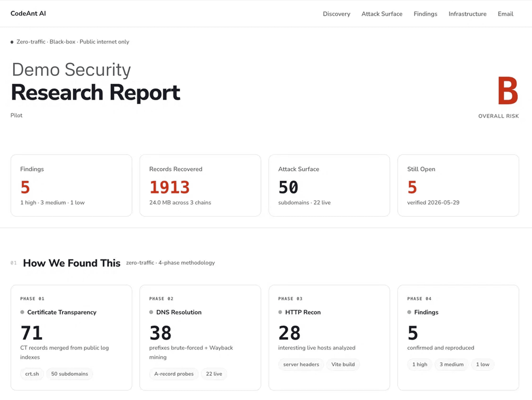Click the 'PHASE 03' label
The image size is (532, 400).
290,299
